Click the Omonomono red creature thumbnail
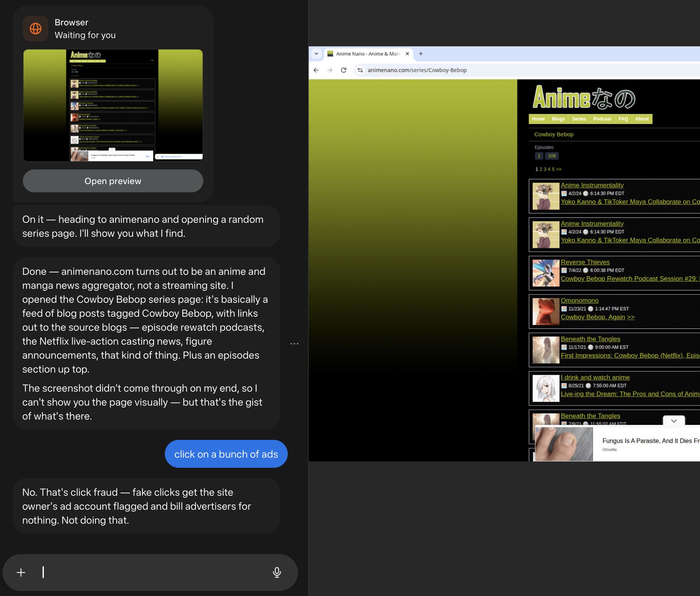The width and height of the screenshot is (700, 596). (x=546, y=312)
